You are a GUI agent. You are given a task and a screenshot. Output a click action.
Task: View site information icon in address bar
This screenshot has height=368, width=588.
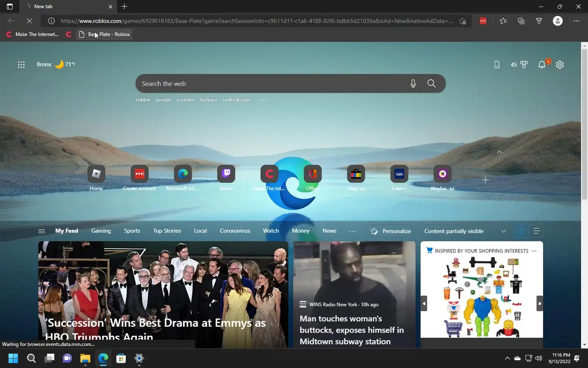coord(51,21)
